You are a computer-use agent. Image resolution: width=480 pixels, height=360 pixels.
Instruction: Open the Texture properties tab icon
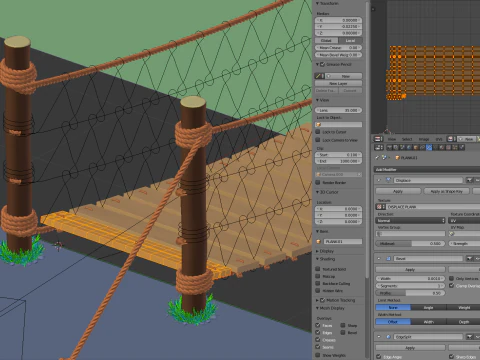click(448, 147)
